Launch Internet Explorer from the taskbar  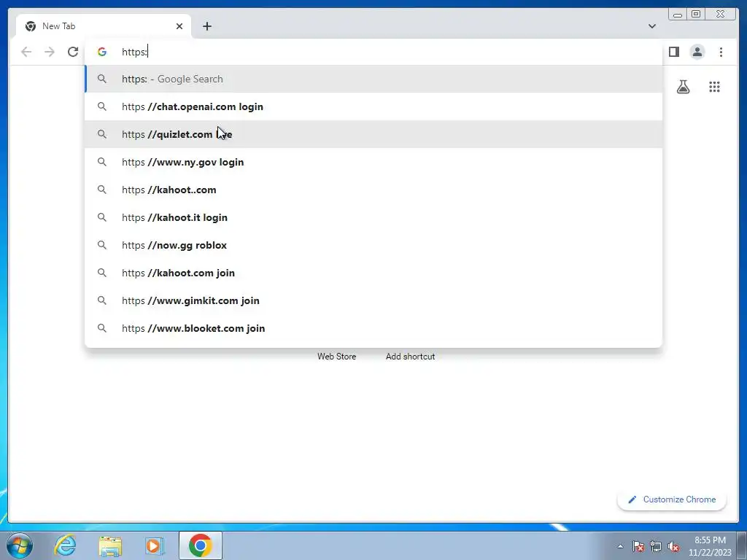[x=65, y=545]
